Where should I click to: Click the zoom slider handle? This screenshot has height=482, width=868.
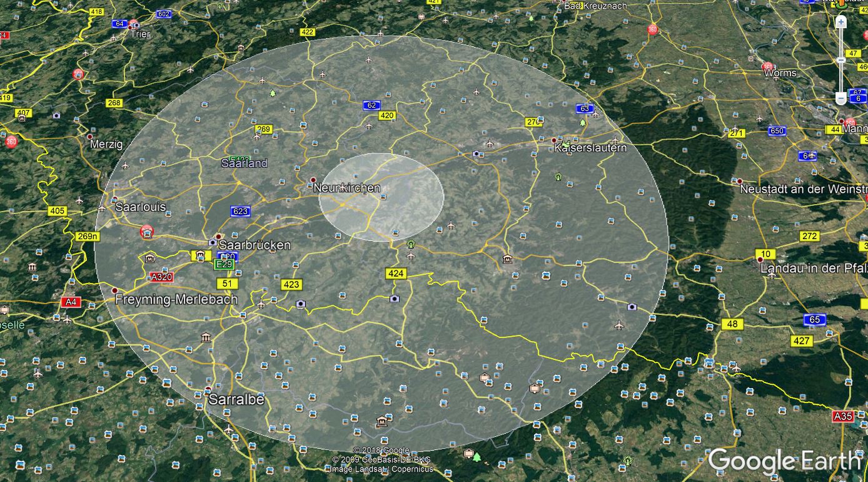pos(841,59)
